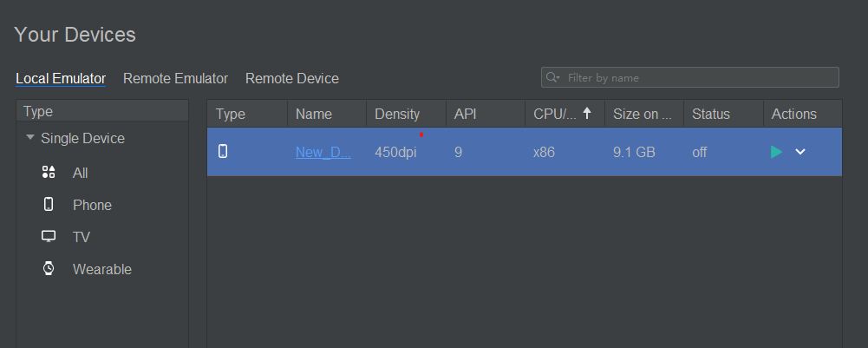Sort by the Size on disk column header
The width and height of the screenshot is (868, 348).
[644, 114]
